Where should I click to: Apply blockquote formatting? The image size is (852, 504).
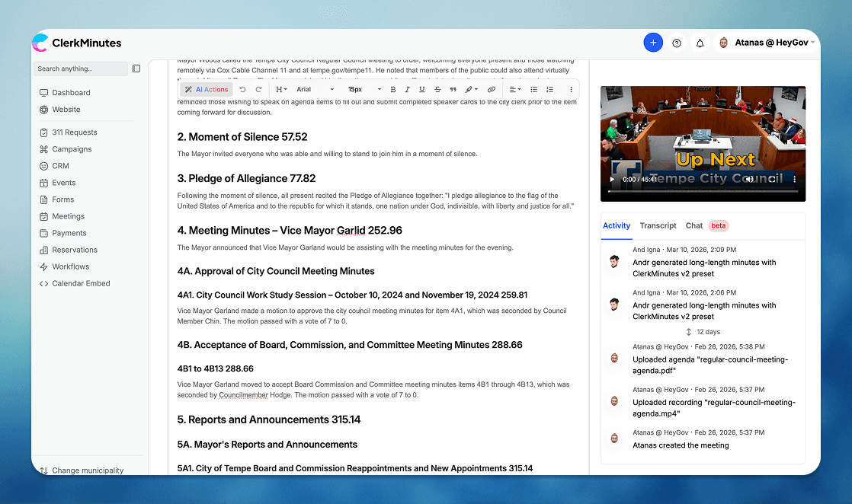(453, 90)
